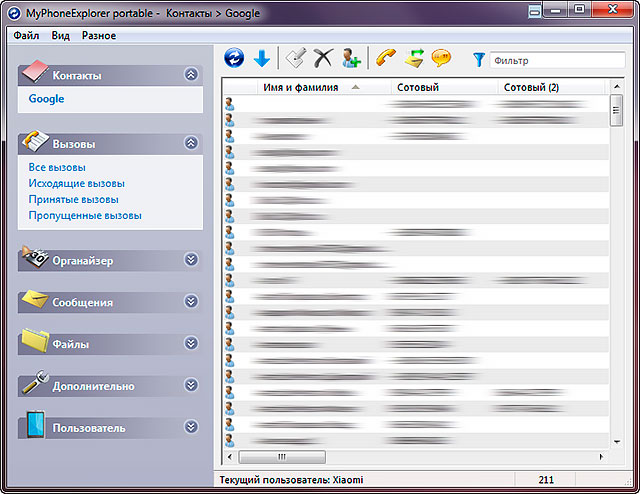This screenshot has height=494, width=640.
Task: Click the vertical scrollbar down arrow
Action: (617, 442)
